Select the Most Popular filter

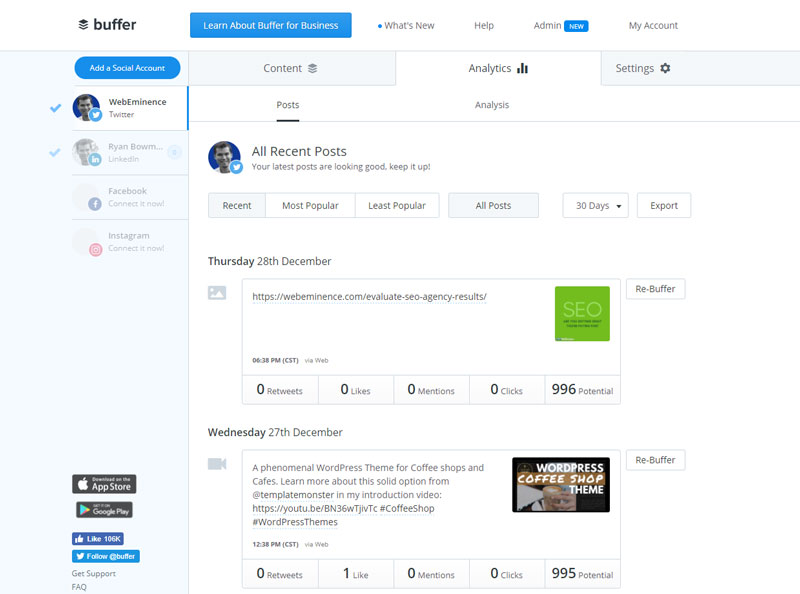coord(310,206)
